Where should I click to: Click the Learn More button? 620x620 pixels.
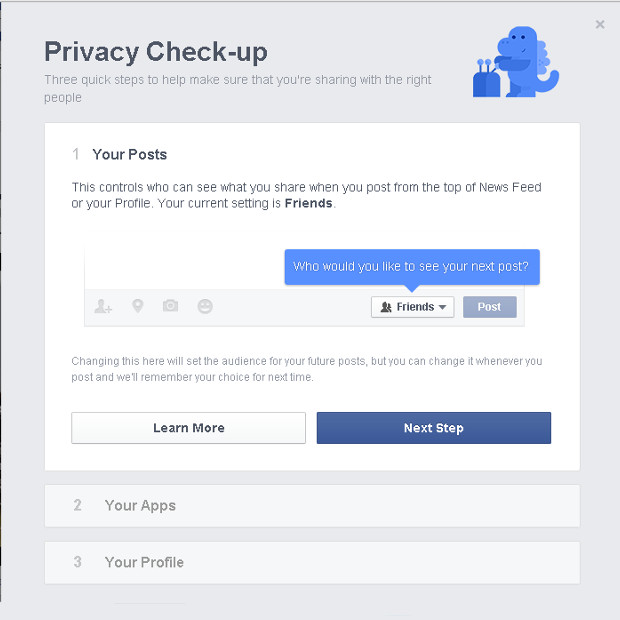(x=188, y=428)
